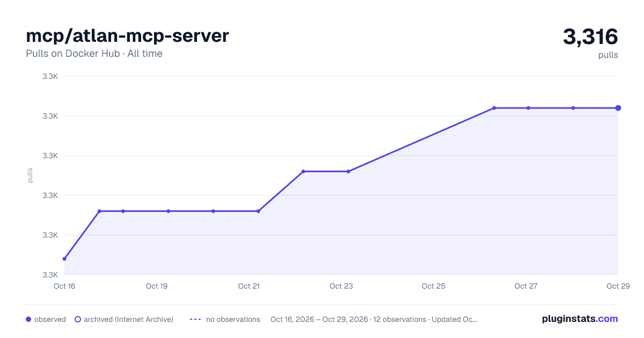
Task: Click the hollow archived legend circle
Action: click(77, 319)
